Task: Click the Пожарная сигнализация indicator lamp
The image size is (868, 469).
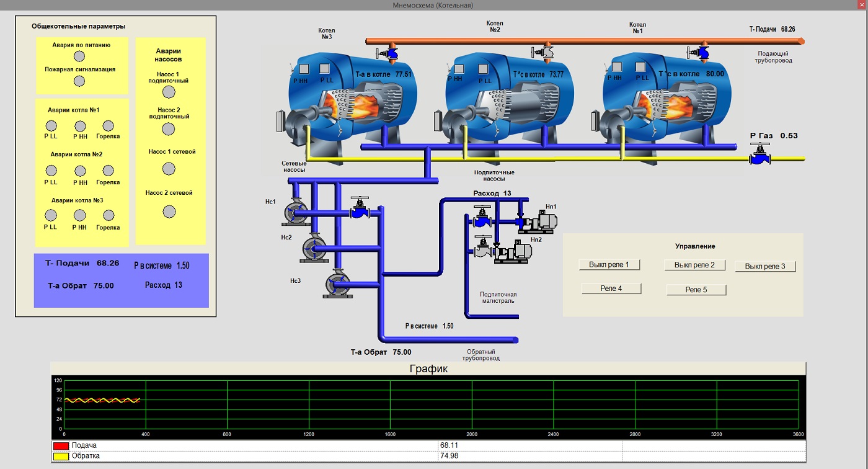Action: (79, 80)
